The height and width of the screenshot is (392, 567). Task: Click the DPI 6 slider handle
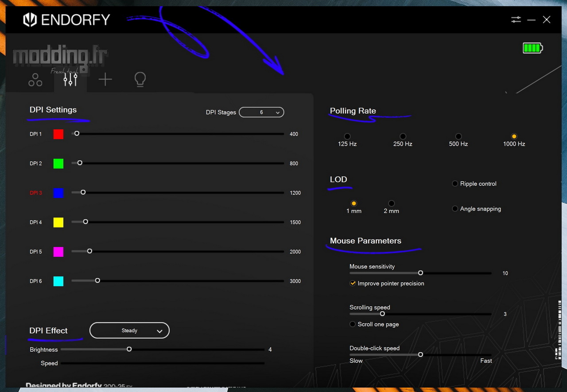tap(97, 281)
